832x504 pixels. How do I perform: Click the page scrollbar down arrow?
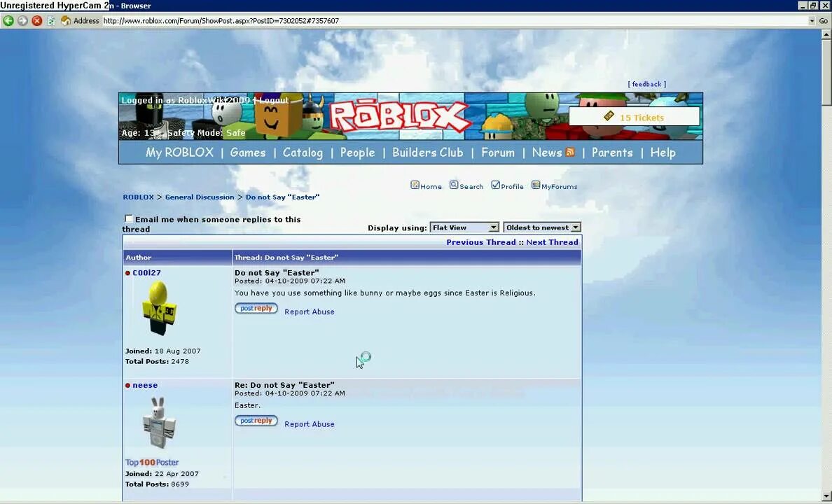tap(826, 496)
